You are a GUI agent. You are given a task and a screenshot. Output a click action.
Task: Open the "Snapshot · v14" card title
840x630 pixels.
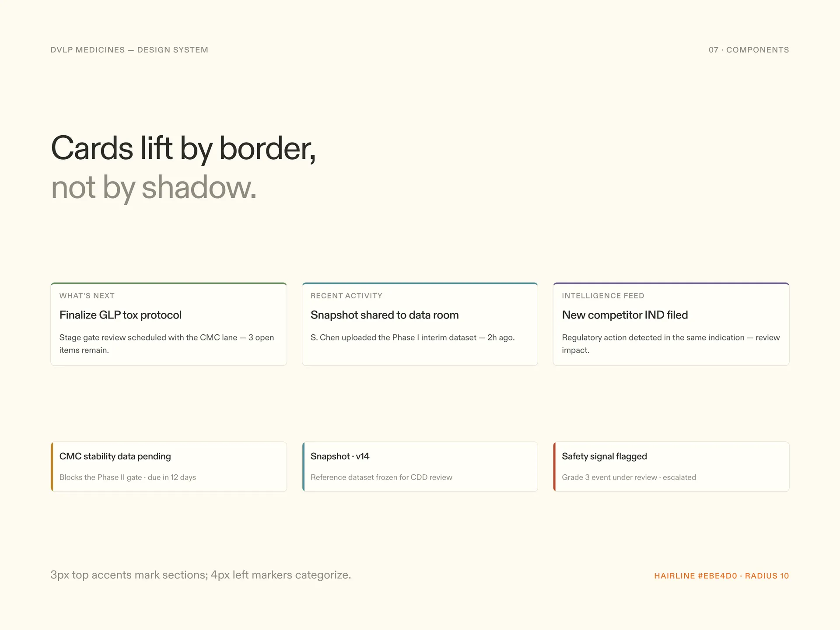pyautogui.click(x=340, y=456)
